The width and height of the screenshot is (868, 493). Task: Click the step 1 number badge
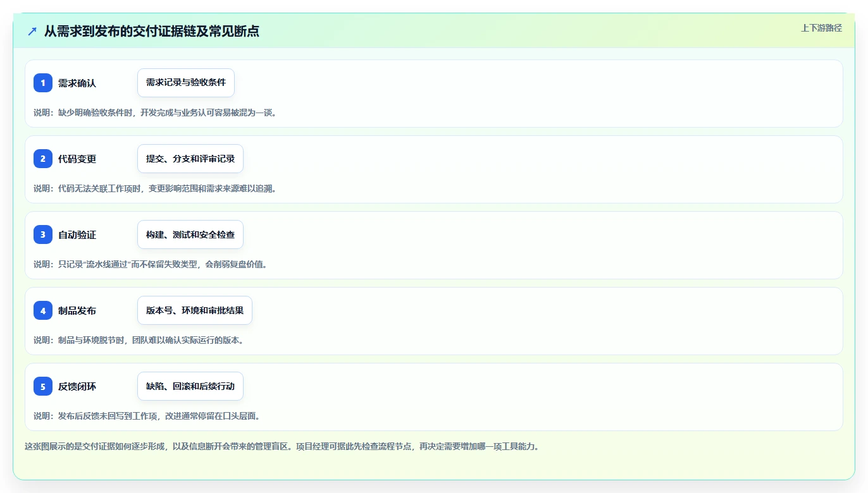43,83
